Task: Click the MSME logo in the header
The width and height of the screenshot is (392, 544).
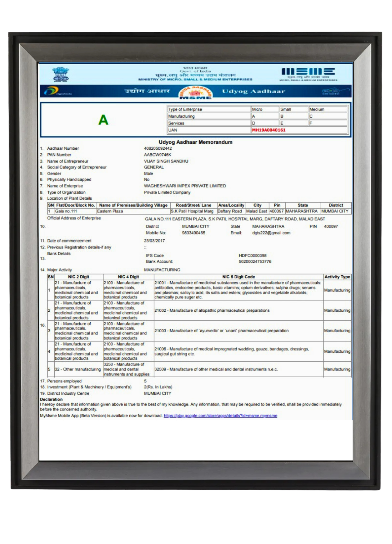Action: (308, 74)
